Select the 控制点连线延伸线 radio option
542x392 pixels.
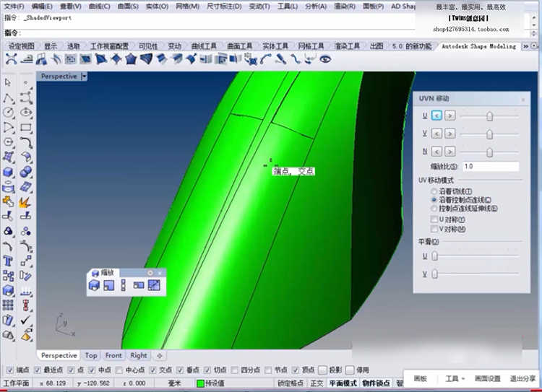pyautogui.click(x=434, y=208)
